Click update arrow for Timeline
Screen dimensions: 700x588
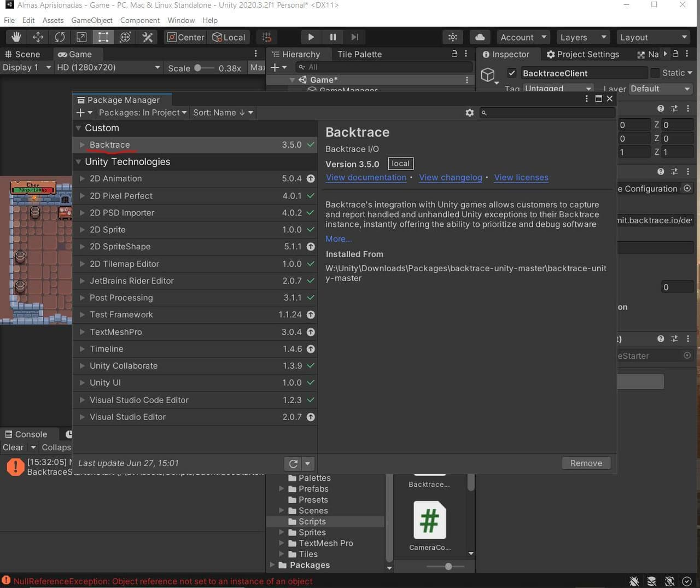311,349
